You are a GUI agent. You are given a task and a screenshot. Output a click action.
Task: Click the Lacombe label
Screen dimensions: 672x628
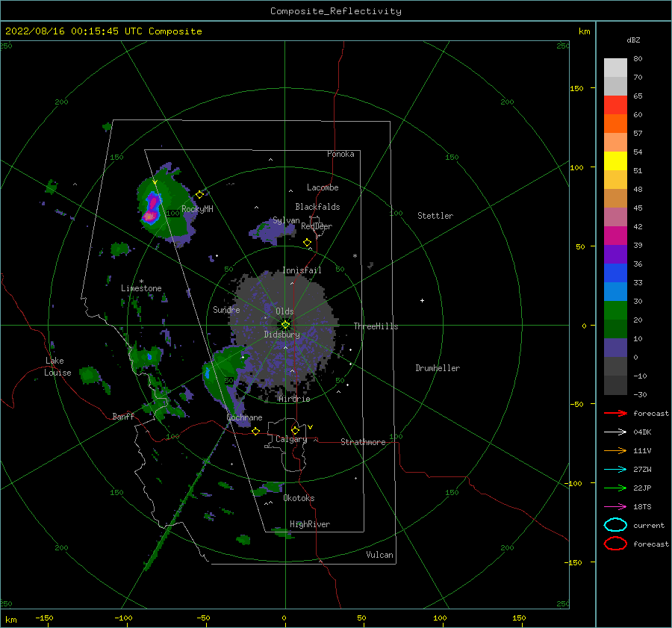tap(323, 187)
